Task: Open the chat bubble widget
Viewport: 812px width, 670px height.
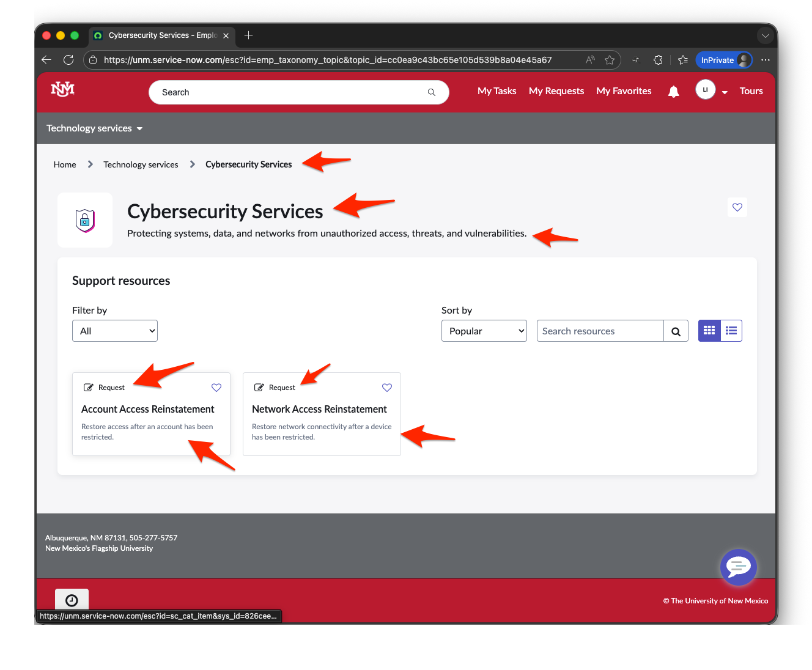Action: pyautogui.click(x=738, y=567)
